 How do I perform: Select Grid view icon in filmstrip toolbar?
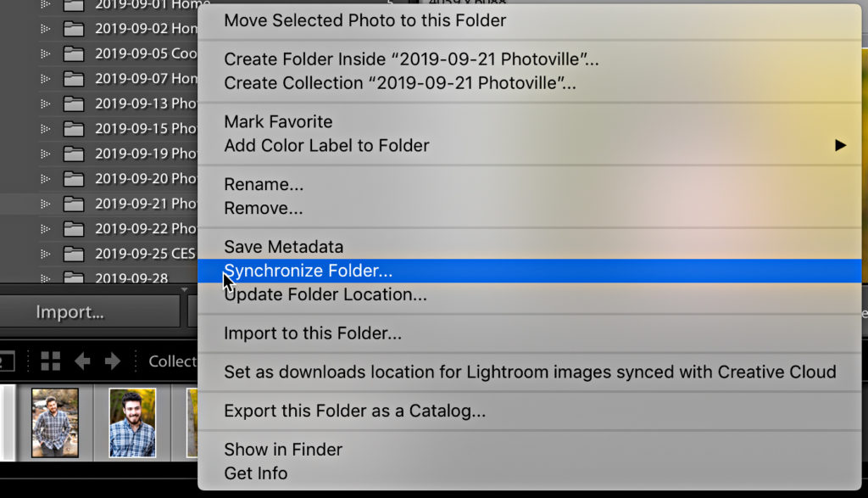point(50,361)
